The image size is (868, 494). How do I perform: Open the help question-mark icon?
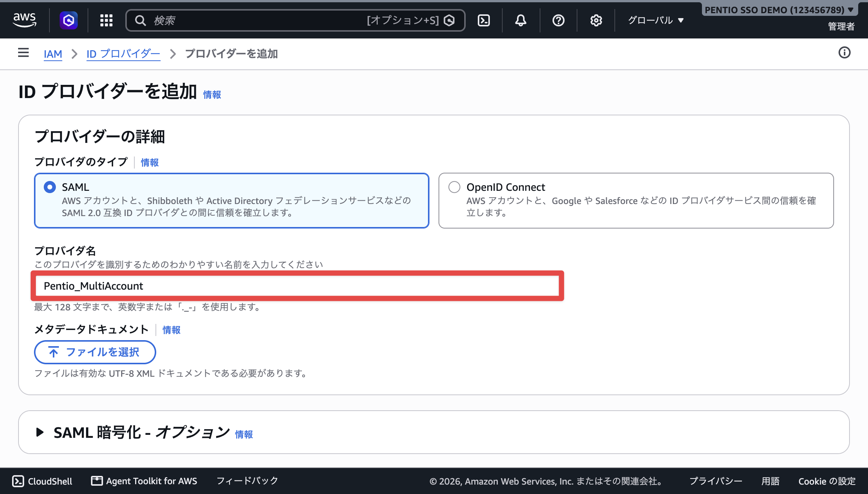(559, 20)
